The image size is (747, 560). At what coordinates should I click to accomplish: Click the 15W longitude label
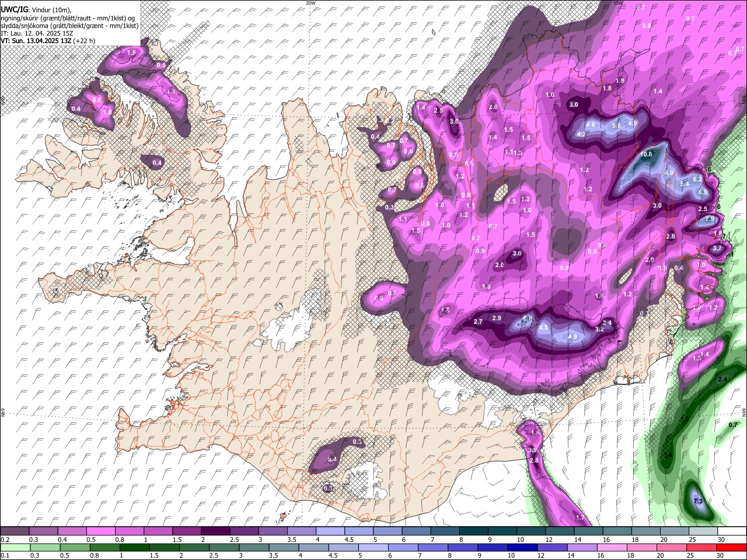click(x=618, y=3)
